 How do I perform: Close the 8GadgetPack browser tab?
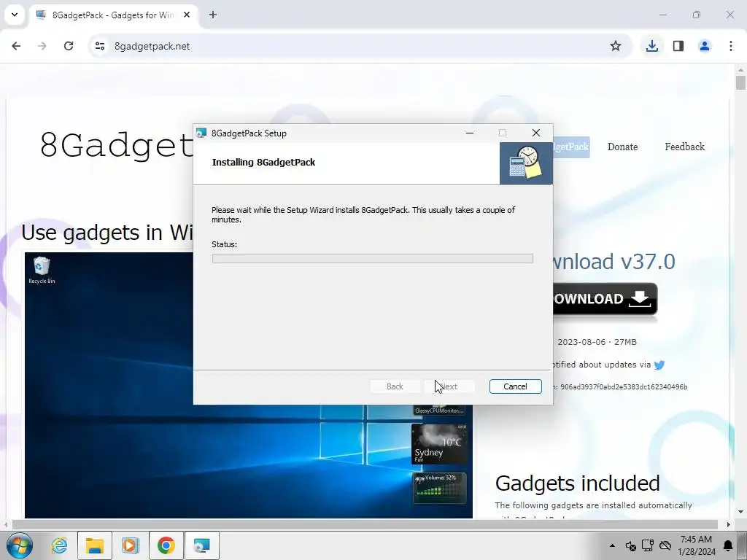(x=187, y=15)
